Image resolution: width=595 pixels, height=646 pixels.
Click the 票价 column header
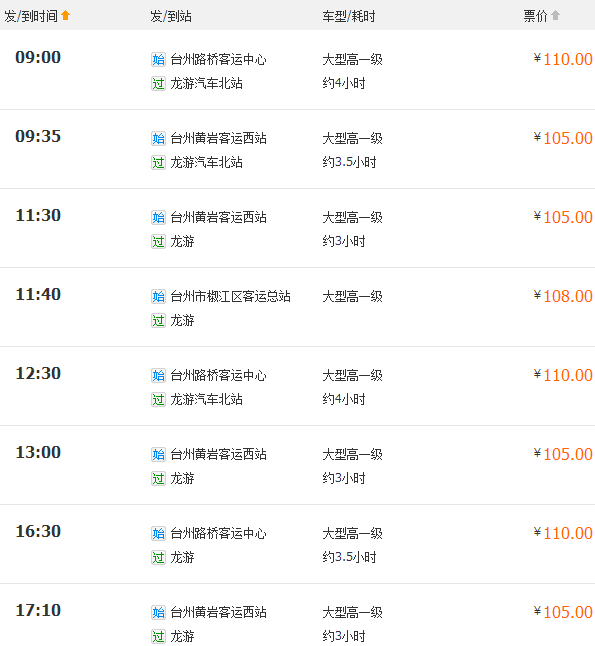535,16
